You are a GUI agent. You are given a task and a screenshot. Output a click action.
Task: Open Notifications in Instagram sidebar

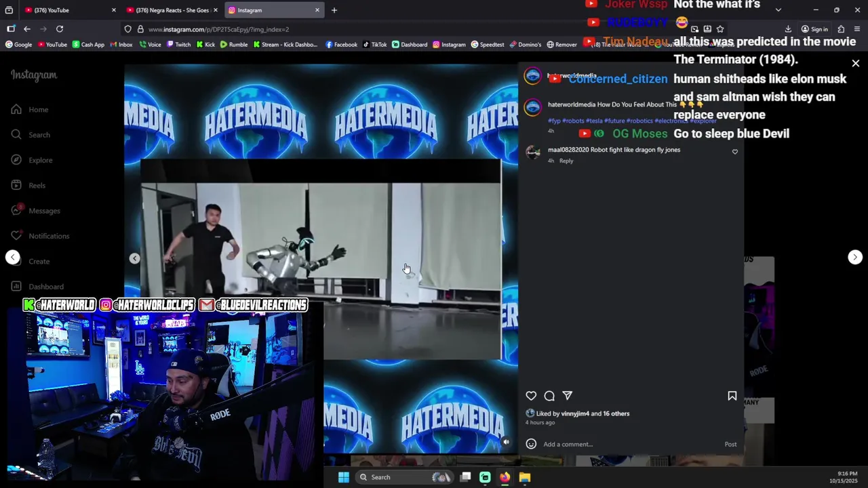coord(40,236)
